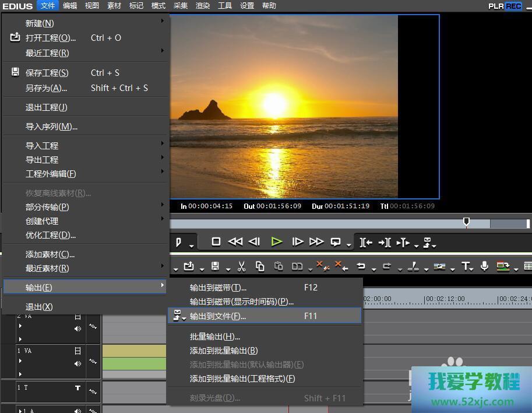The width and height of the screenshot is (532, 413).
Task: Click 保存工程(S) menu entry
Action: click(47, 73)
